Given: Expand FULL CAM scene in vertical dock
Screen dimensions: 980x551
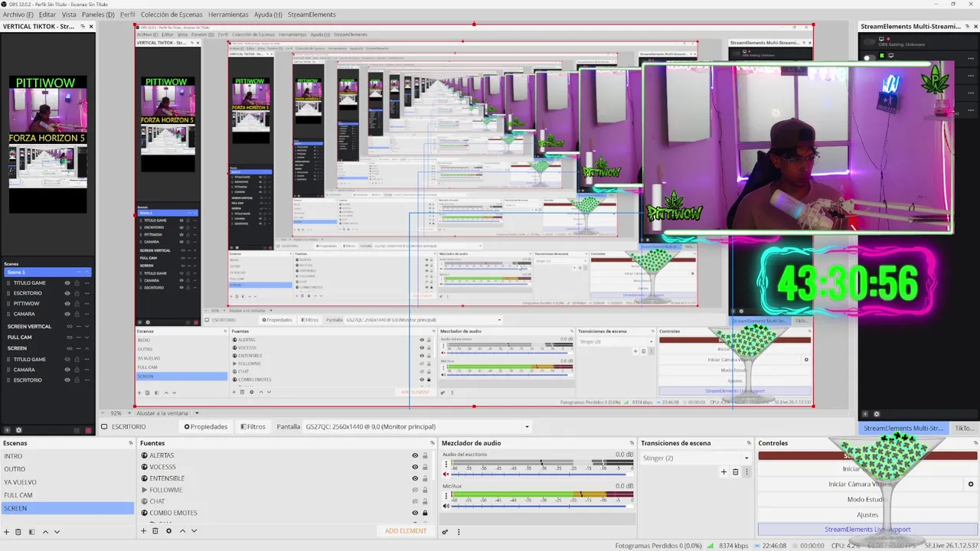Looking at the screenshot, I should [87, 337].
